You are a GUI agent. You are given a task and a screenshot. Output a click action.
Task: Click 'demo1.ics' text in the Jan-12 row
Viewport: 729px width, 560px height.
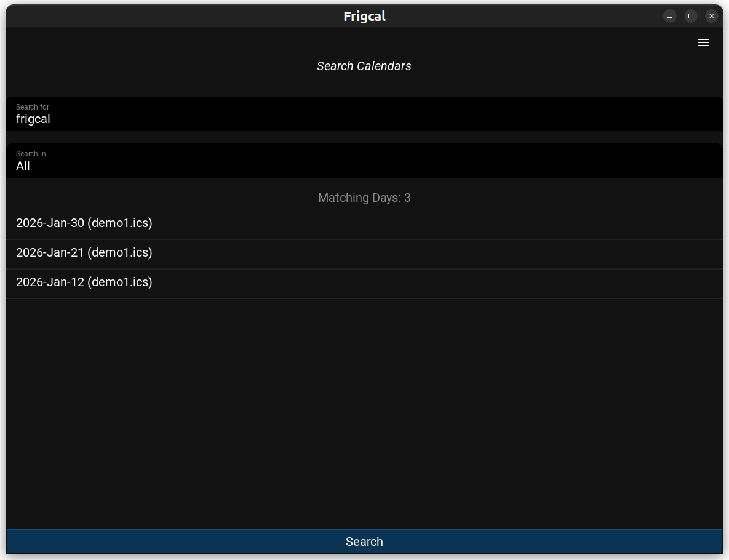pyautogui.click(x=119, y=282)
